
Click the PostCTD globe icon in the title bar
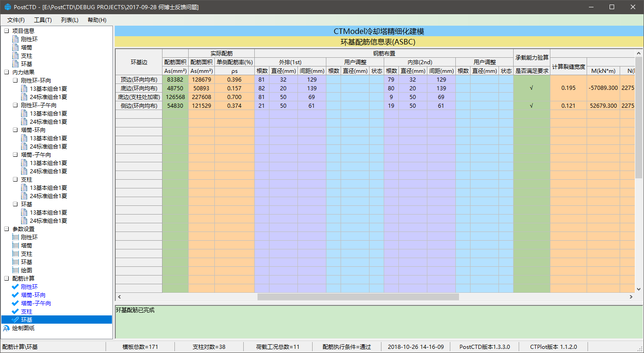(7, 7)
